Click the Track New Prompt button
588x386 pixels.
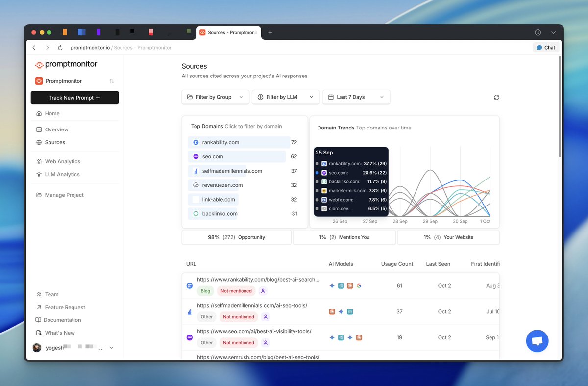pyautogui.click(x=74, y=98)
